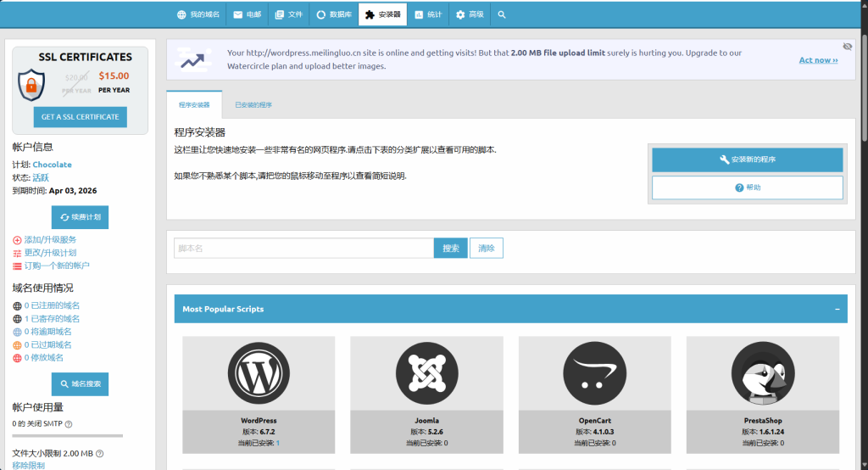Open the 统计 navigation menu
Viewport: 868px width, 470px height.
[x=428, y=14]
